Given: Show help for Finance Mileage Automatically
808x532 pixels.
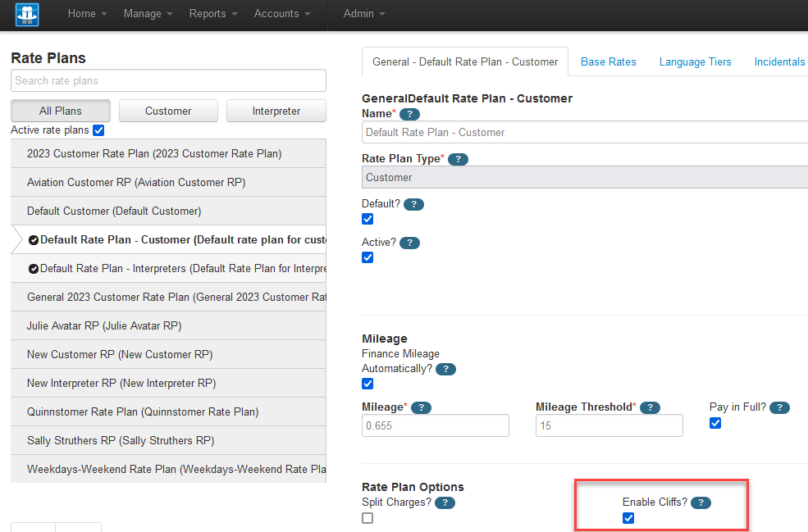Looking at the screenshot, I should click(x=445, y=369).
